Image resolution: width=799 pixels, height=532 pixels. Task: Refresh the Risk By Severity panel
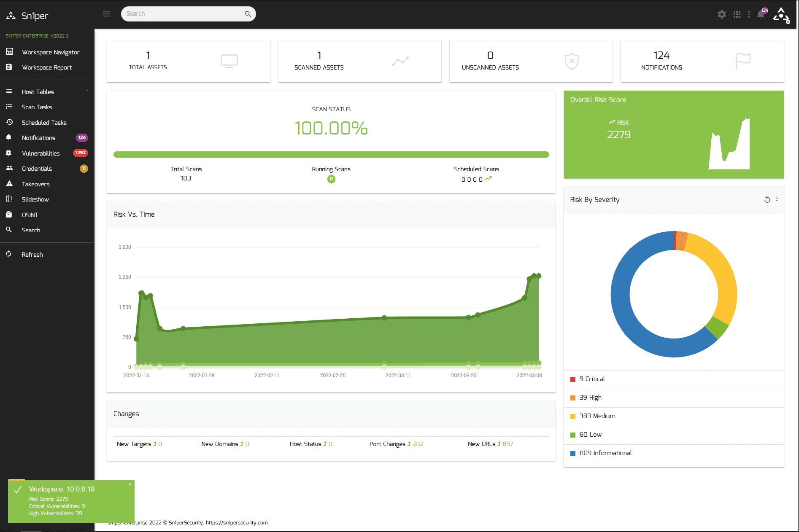(767, 199)
